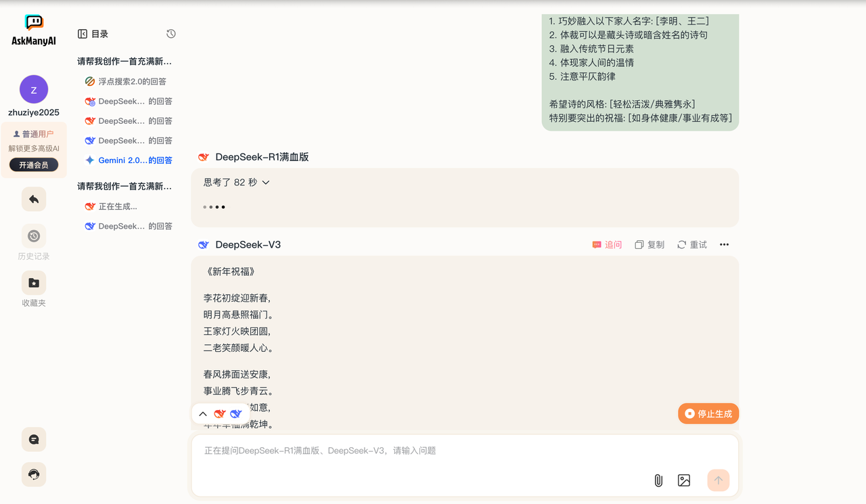Click the DeepSeek-R1满血版 model name
This screenshot has height=504, width=866.
[x=262, y=157]
